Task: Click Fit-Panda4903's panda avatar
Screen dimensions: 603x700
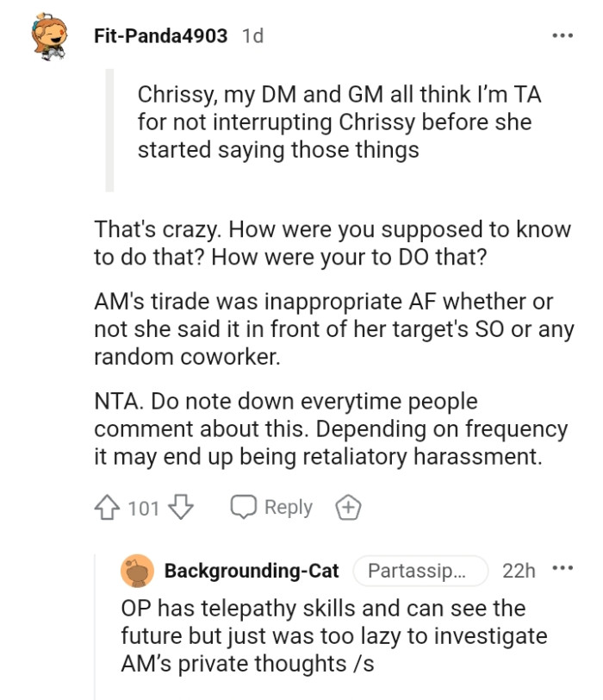Action: click(39, 36)
